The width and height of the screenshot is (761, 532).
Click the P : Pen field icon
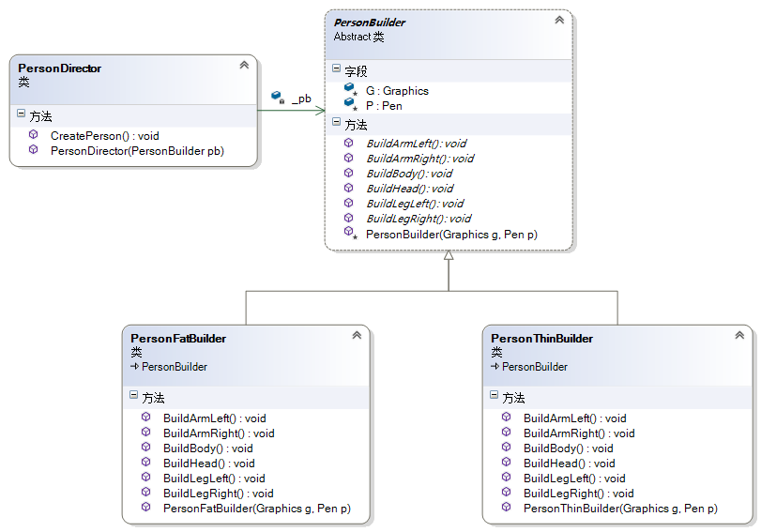pos(350,104)
